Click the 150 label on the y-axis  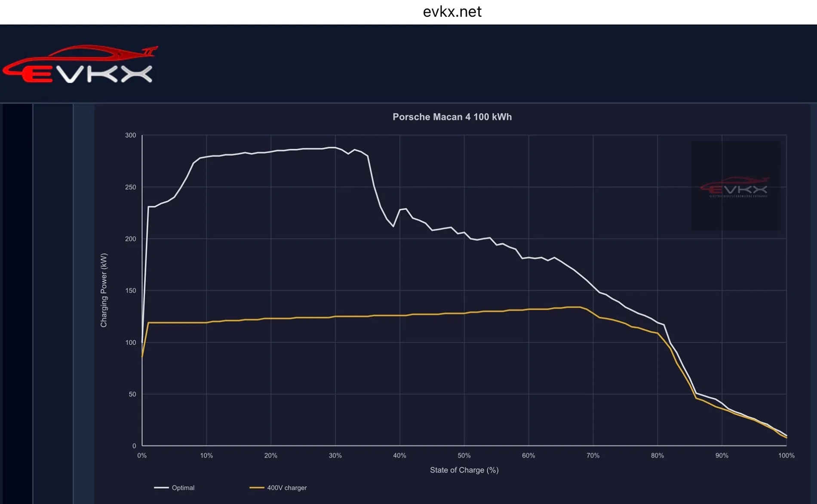pyautogui.click(x=130, y=291)
